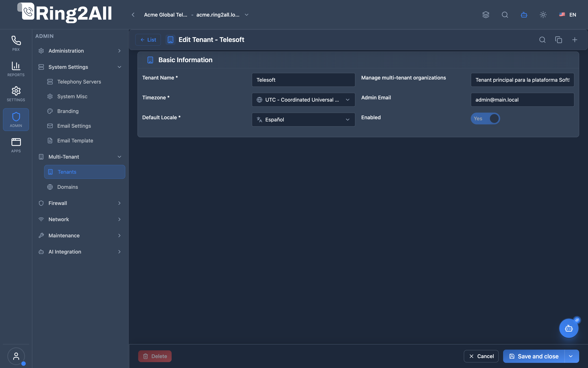The width and height of the screenshot is (588, 368).
Task: Select Tenants in sidebar
Action: click(85, 172)
